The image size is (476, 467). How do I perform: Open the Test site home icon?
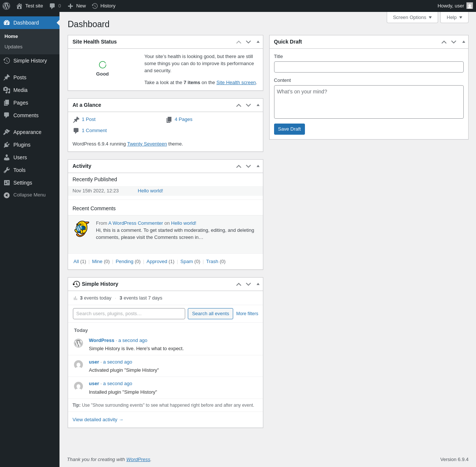tap(19, 6)
